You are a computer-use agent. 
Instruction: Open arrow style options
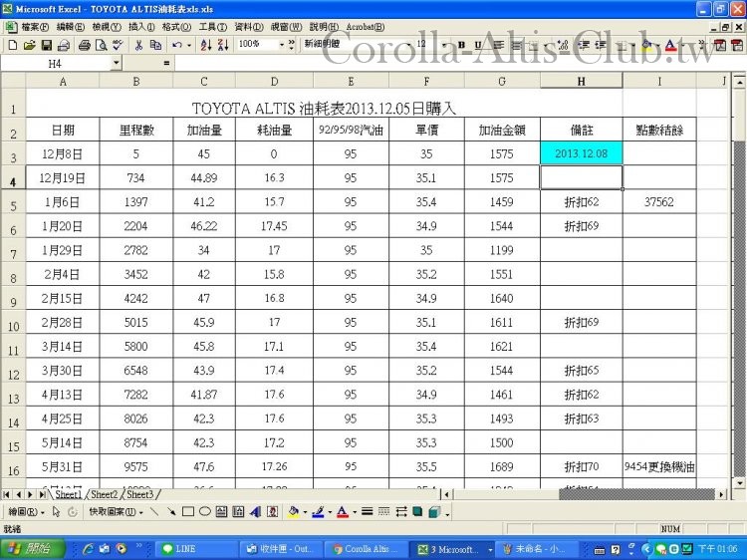(x=401, y=512)
